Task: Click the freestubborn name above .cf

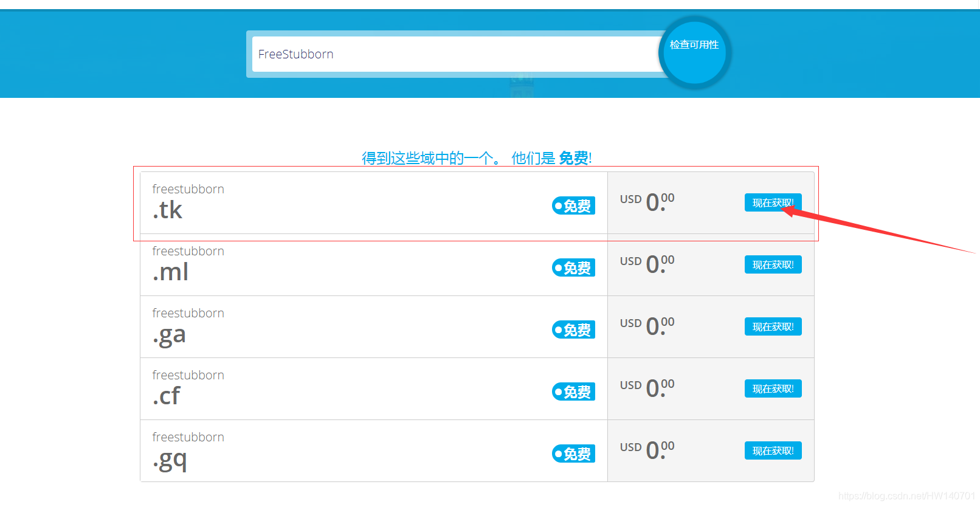Action: click(188, 375)
